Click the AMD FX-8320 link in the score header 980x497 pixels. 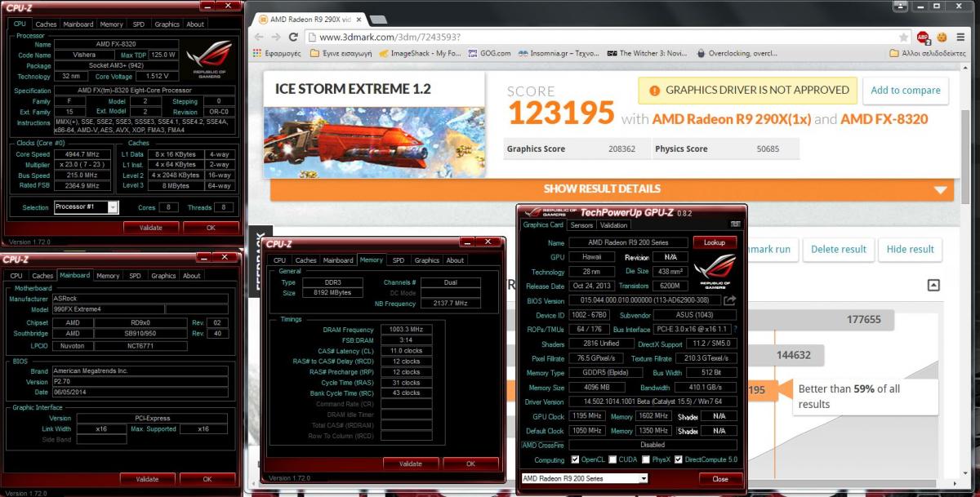tap(884, 119)
